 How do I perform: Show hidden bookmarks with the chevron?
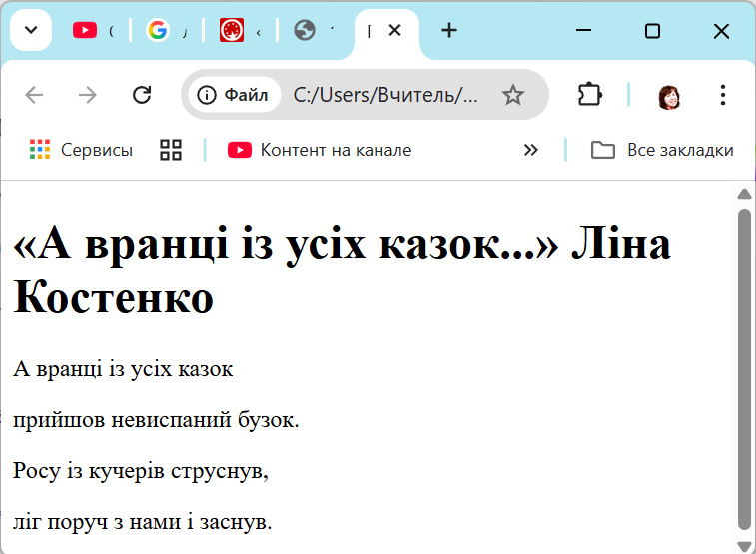[530, 150]
